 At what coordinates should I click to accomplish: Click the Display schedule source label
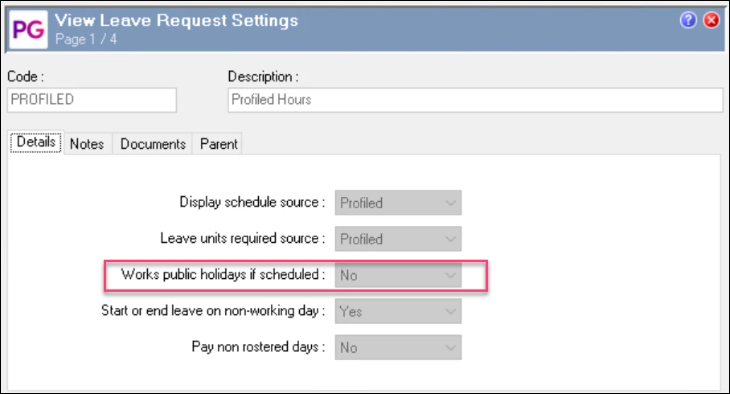click(x=252, y=202)
